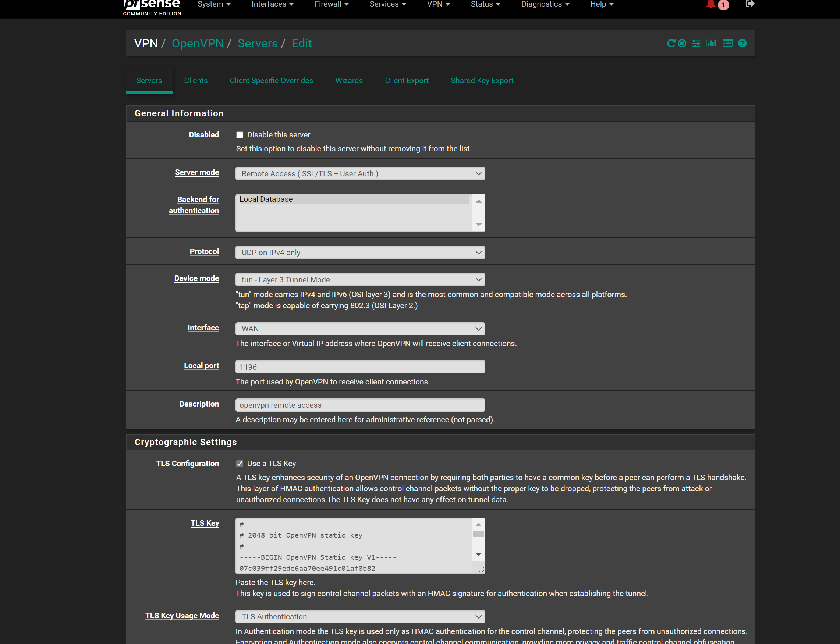Click the General Information section header
Screen dimensions: 840x644
click(440, 113)
